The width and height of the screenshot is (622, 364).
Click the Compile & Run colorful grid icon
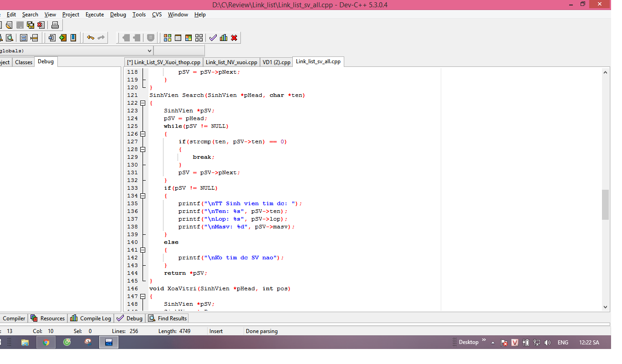[x=189, y=38]
